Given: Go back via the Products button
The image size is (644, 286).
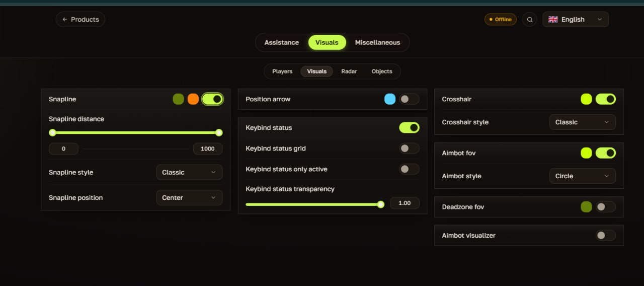Looking at the screenshot, I should [80, 20].
